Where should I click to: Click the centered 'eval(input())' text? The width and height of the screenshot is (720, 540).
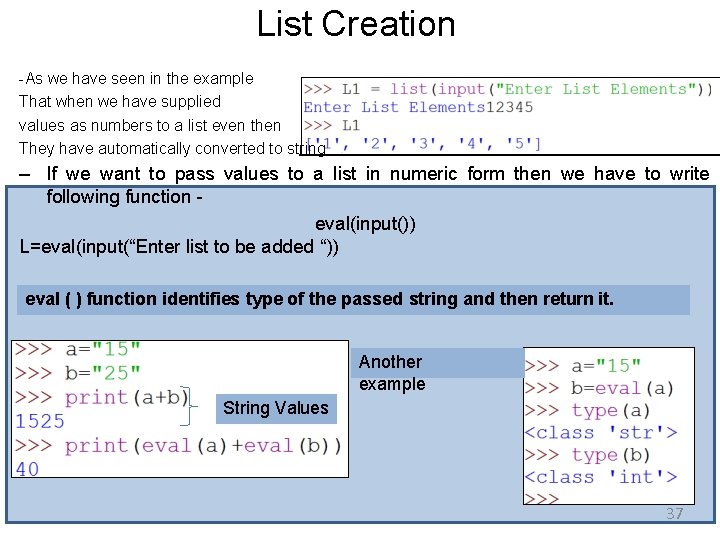[x=366, y=224]
